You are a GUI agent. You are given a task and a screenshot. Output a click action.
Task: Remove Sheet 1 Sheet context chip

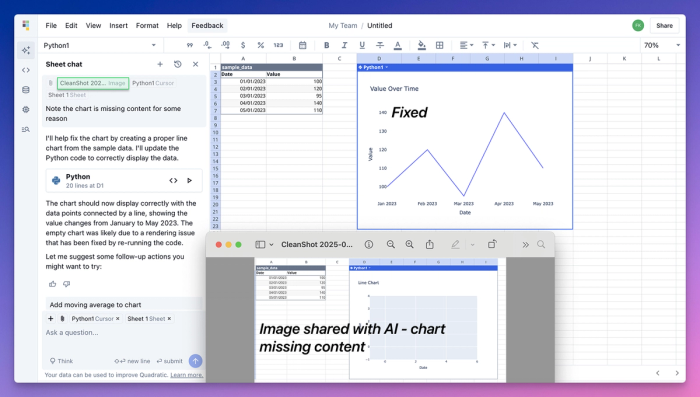(x=169, y=319)
